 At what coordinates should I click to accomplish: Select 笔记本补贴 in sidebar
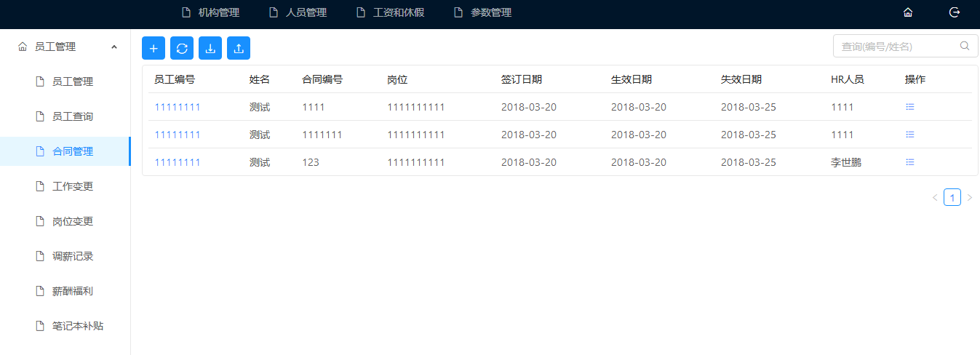tap(65, 326)
